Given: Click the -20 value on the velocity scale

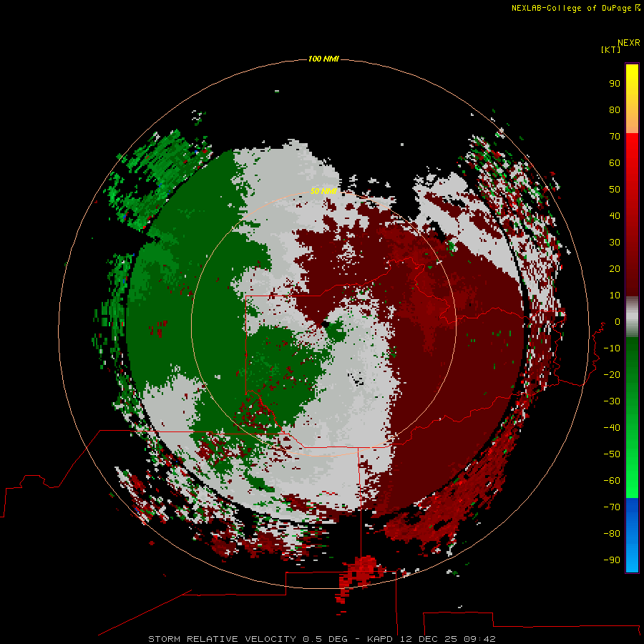Looking at the screenshot, I should (x=612, y=375).
